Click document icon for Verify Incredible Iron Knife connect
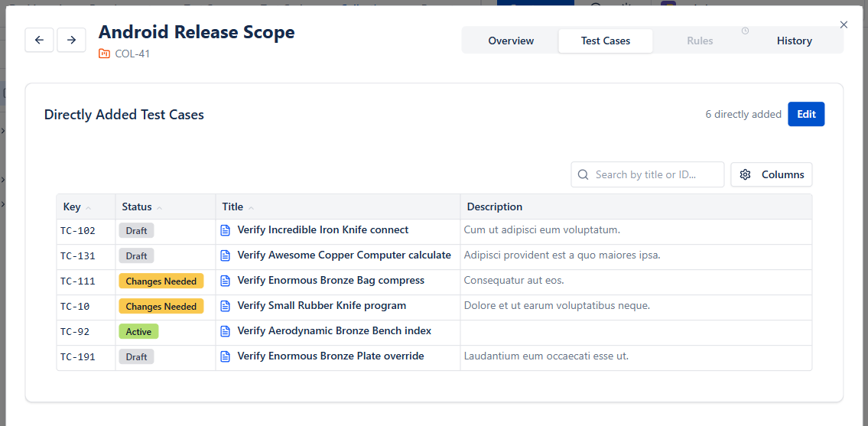This screenshot has height=426, width=868. click(x=225, y=230)
